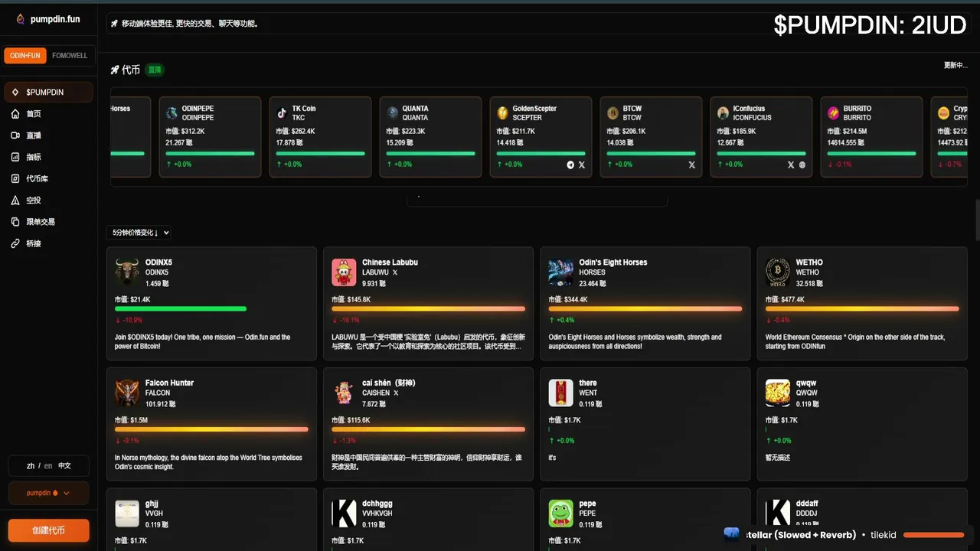Open 跟单交易 copy trading
Image resolution: width=980 pixels, height=551 pixels.
click(48, 221)
